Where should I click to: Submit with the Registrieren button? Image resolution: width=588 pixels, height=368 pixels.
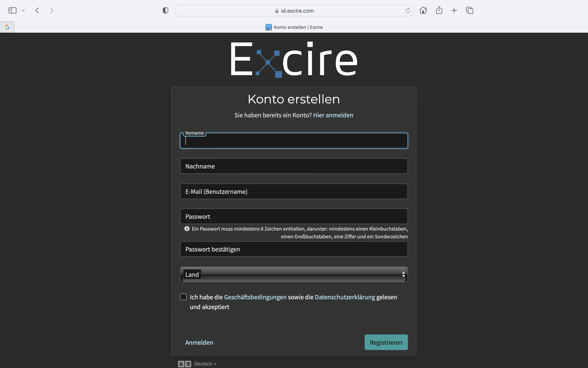386,342
